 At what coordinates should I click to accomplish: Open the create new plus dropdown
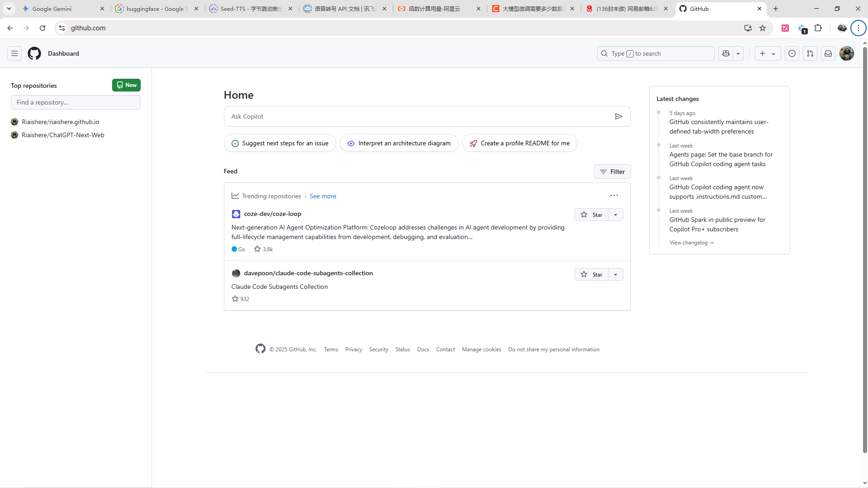[768, 53]
